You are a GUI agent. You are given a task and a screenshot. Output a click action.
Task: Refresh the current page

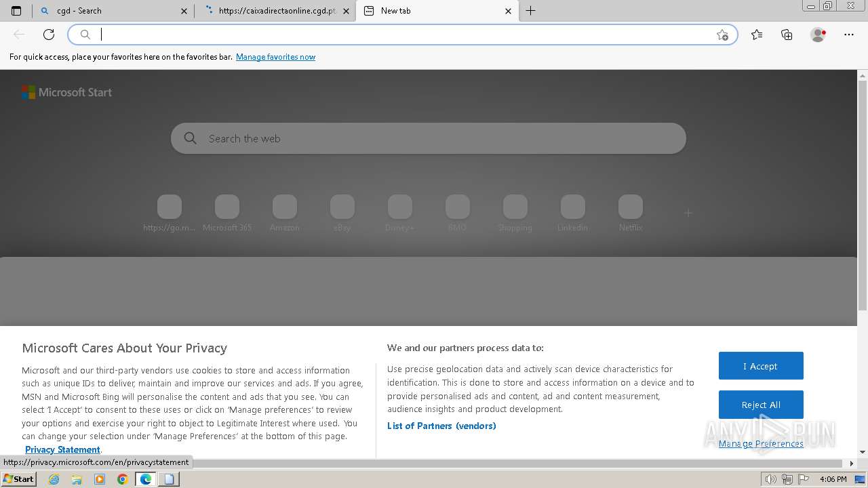click(49, 35)
